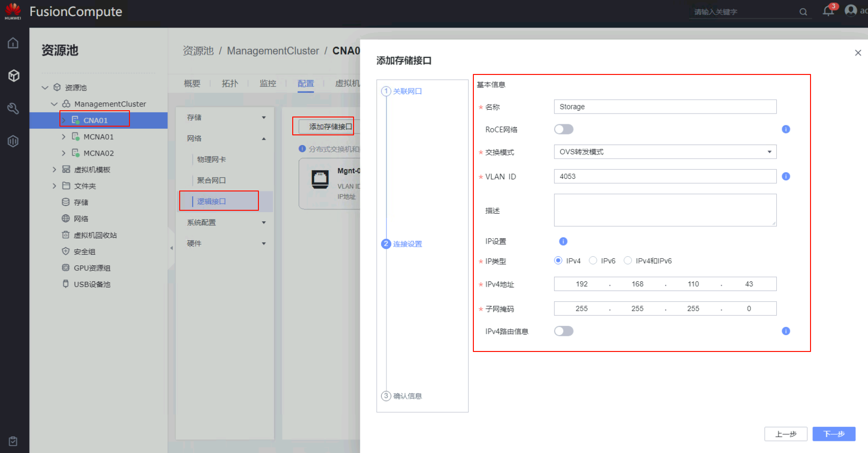Select 物理网卡 in the network menu
The image size is (868, 453).
tap(211, 160)
